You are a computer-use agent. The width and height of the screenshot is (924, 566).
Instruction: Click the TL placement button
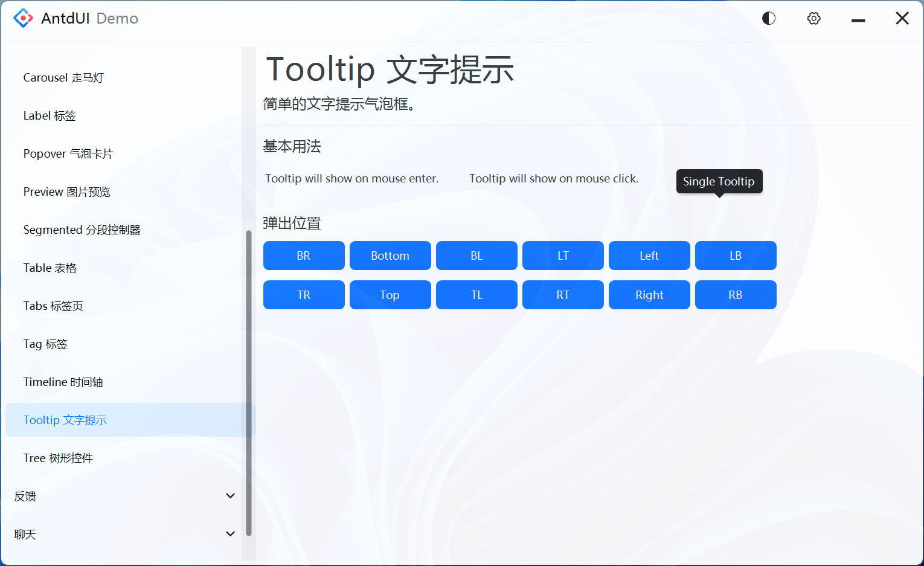[x=476, y=294]
